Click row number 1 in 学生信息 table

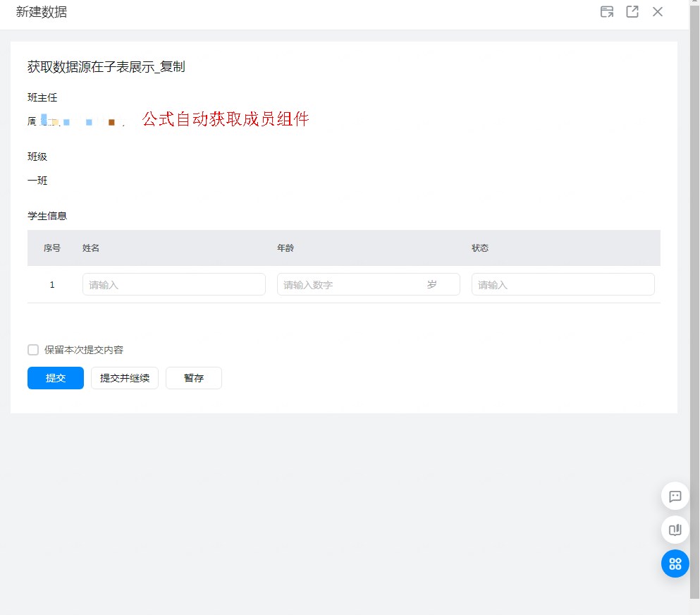coord(52,284)
